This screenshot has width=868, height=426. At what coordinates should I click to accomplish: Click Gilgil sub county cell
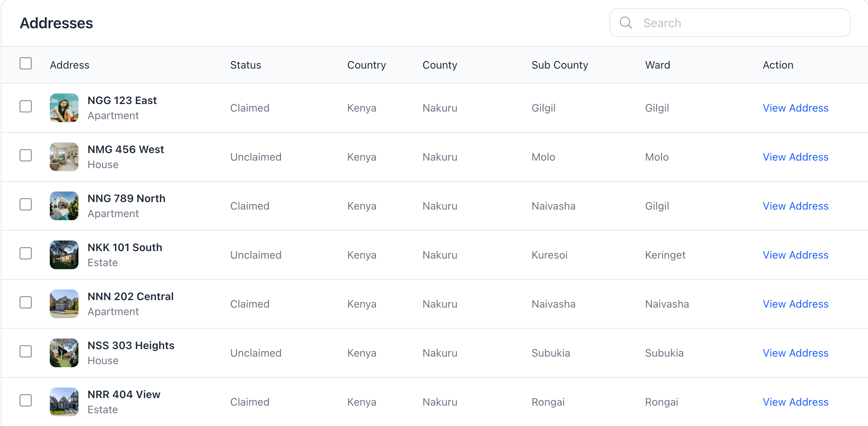click(544, 109)
